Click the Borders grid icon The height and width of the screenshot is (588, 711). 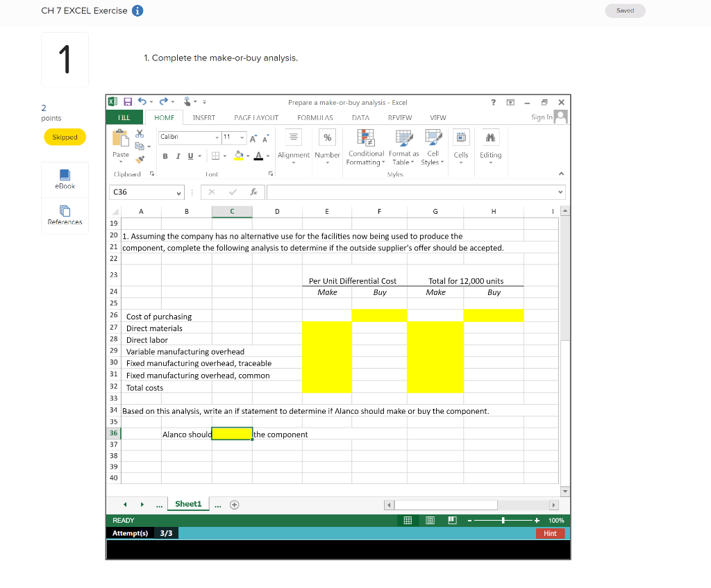[x=215, y=156]
